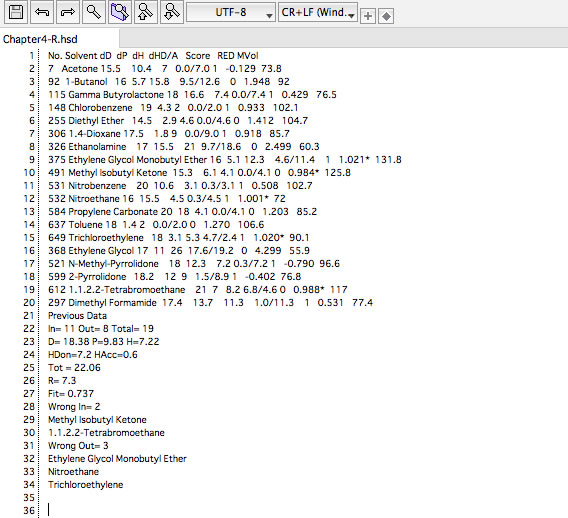Select the Chapter4-R.hsd tab
The image size is (568, 518).
point(41,39)
